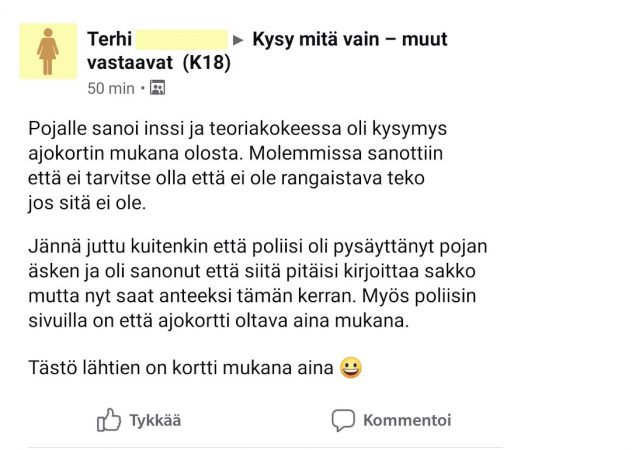Click the group audience icon beside the timestamp
Viewport: 632px width, 450px height.
tap(157, 88)
